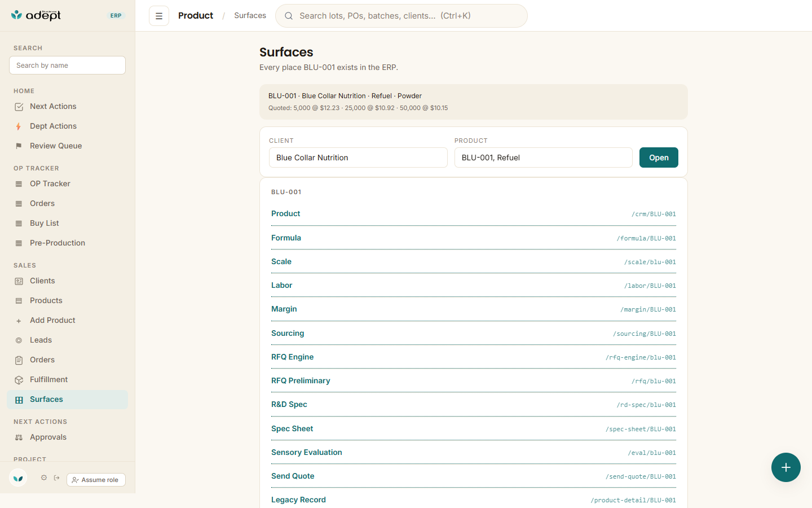Screen dimensions: 812x508
Task: Toggle theme with the sun icon
Action: click(x=44, y=478)
